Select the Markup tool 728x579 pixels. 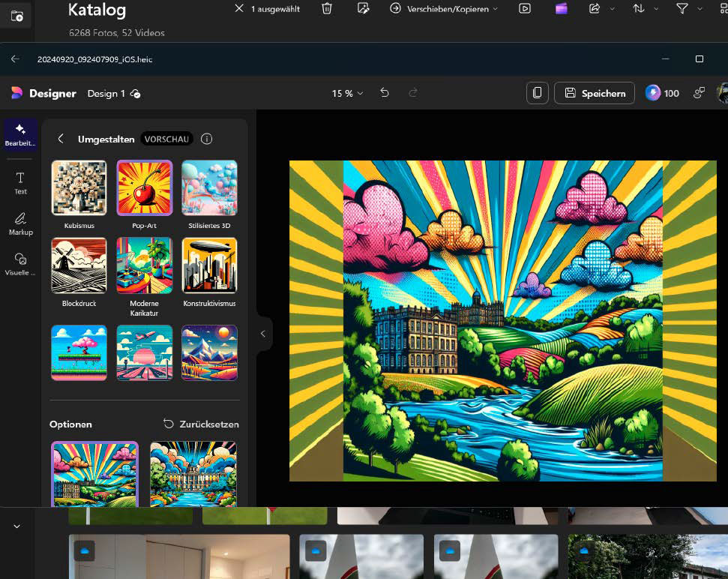tap(20, 223)
